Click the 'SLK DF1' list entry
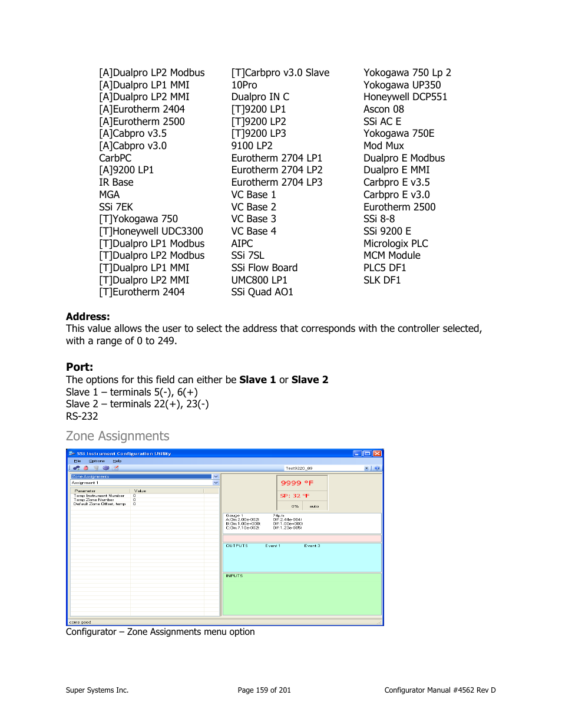Viewport: 562px width, 728px height. (x=382, y=280)
